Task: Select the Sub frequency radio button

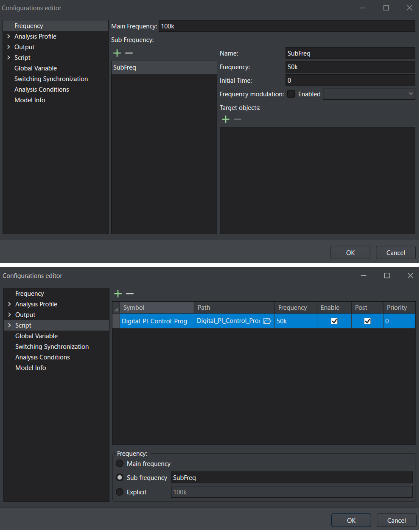Action: click(120, 477)
